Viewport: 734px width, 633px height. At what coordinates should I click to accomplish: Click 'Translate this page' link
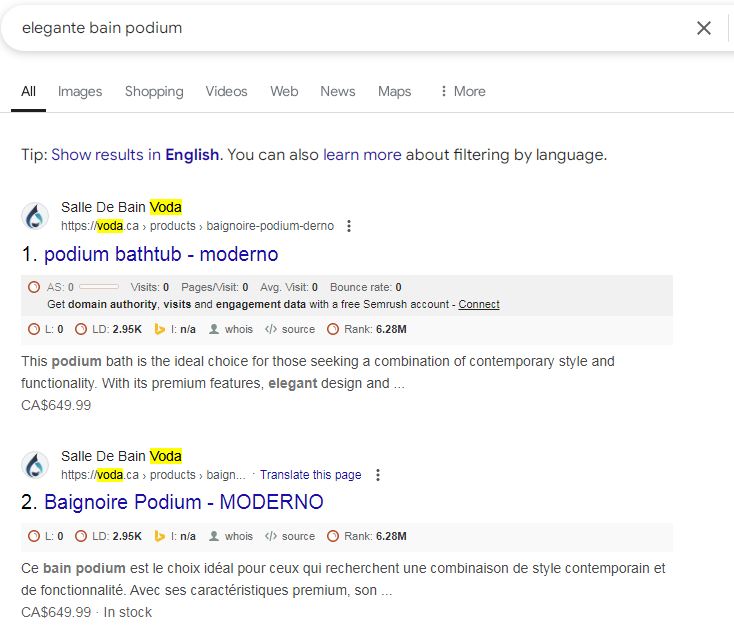point(311,475)
